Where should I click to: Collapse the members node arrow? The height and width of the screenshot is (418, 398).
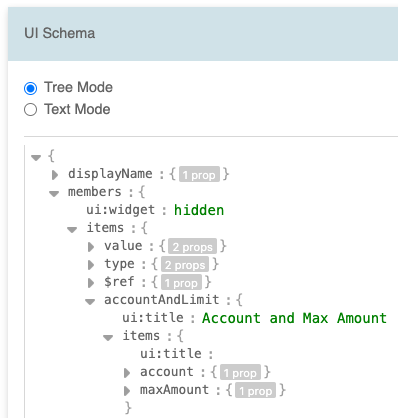tap(54, 193)
